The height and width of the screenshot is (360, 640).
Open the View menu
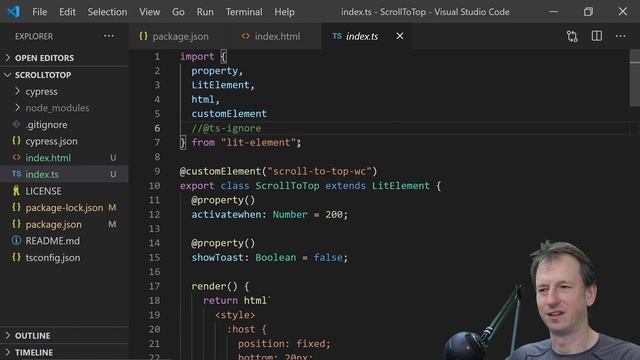click(149, 12)
